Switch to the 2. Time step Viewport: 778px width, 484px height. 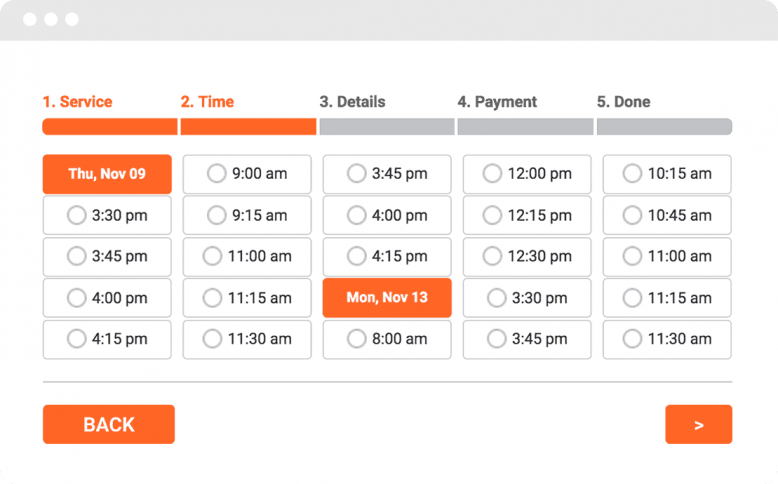(x=207, y=102)
